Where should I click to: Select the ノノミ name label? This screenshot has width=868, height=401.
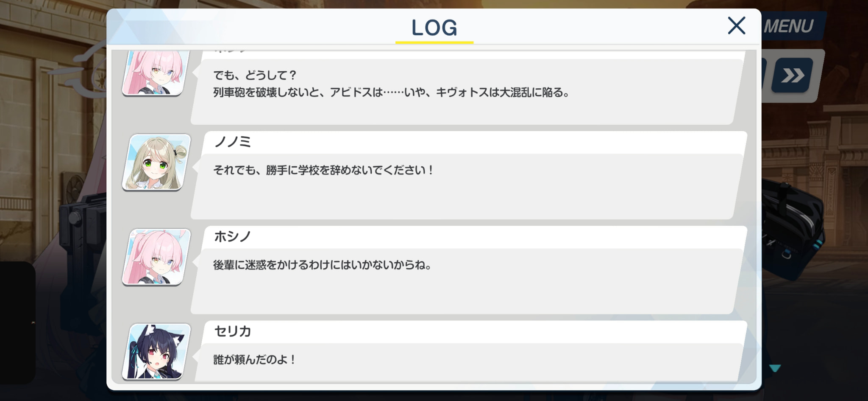pyautogui.click(x=233, y=142)
